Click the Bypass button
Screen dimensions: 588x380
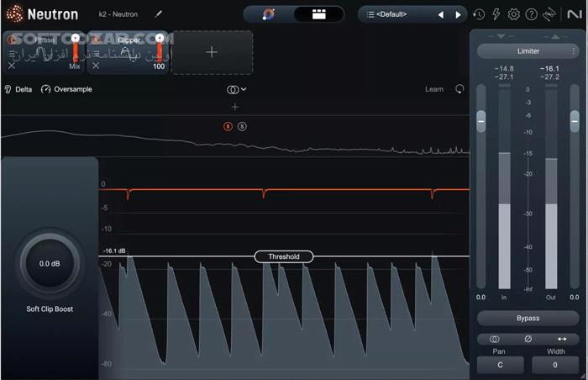(528, 319)
